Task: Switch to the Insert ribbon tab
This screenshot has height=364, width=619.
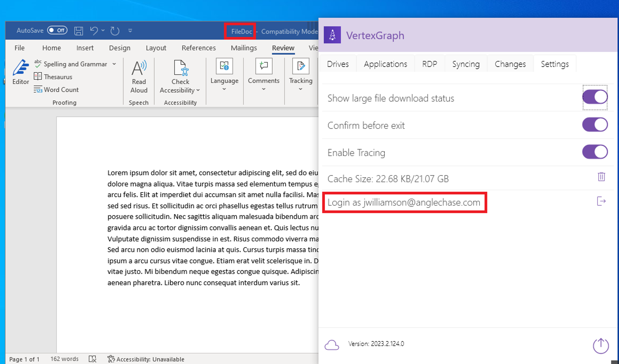Action: (x=85, y=48)
